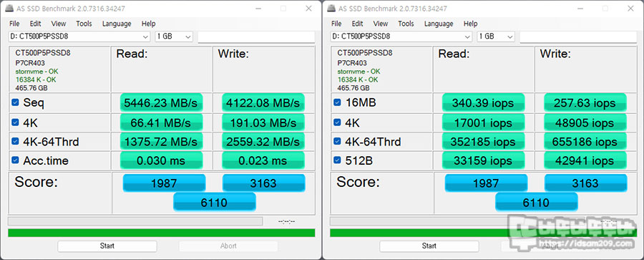Toggle the 4K-64Thrd checkbox in right window
This screenshot has width=644, height=260.
tap(337, 142)
